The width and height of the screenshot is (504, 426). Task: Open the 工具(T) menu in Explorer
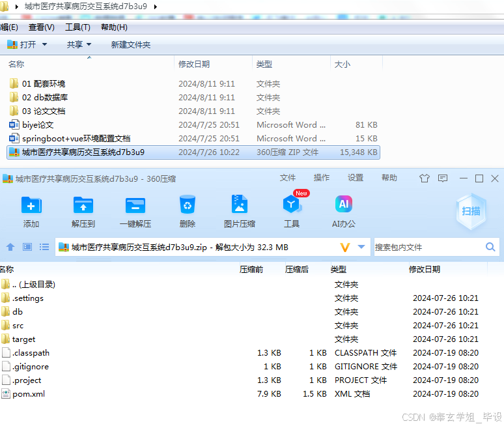tap(77, 27)
